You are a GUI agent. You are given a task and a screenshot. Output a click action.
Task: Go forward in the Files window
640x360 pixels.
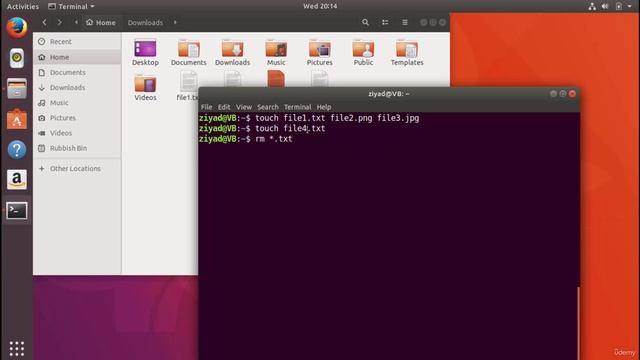[x=60, y=22]
